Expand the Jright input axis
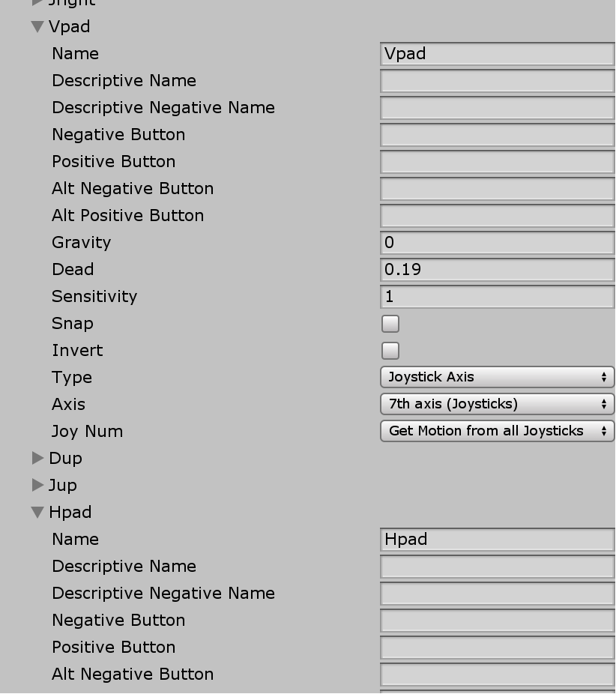The image size is (616, 694). click(x=36, y=2)
